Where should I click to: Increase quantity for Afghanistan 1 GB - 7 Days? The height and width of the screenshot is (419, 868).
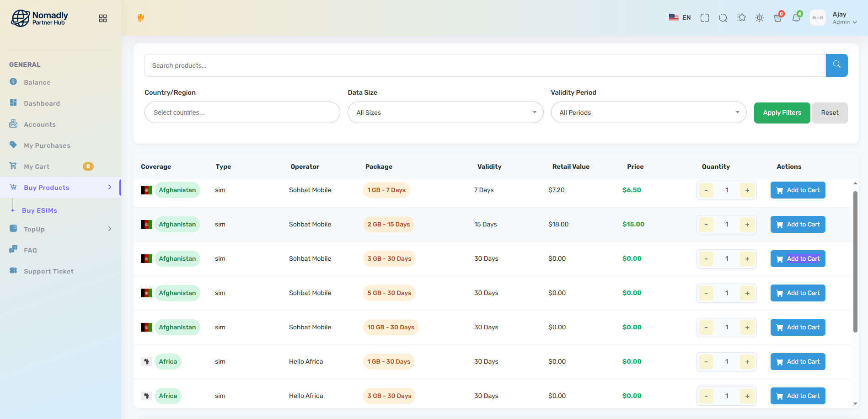tap(747, 190)
